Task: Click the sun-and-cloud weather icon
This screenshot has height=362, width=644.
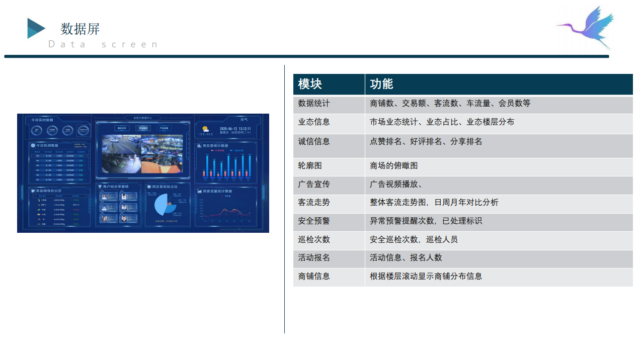Action: point(206,130)
